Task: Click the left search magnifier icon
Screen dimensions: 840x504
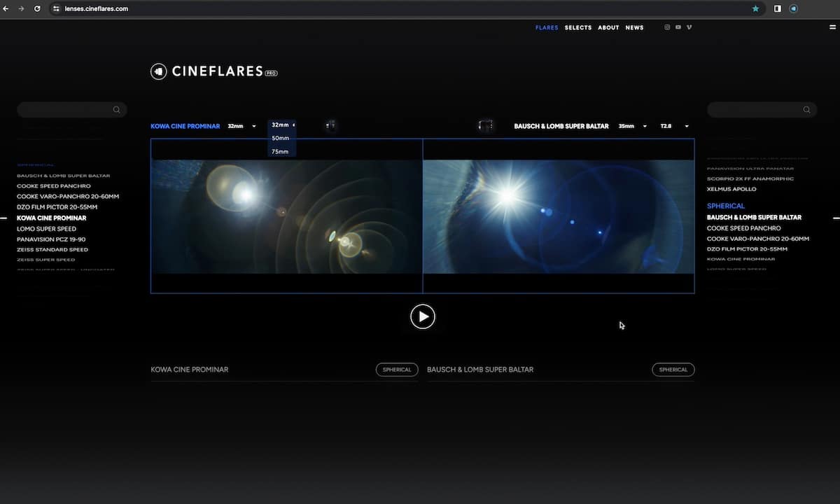Action: (x=117, y=110)
